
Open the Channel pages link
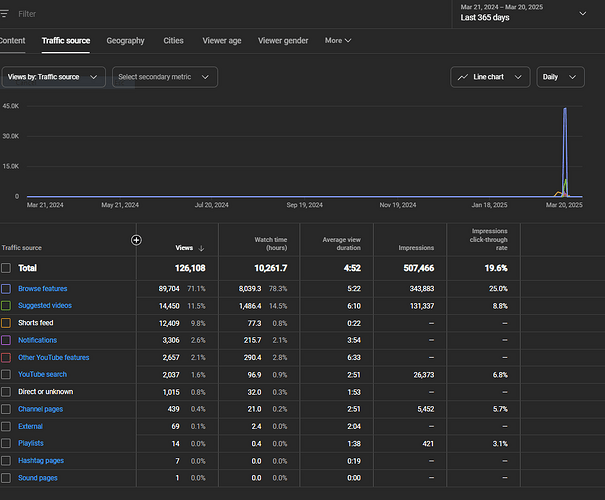pos(40,409)
